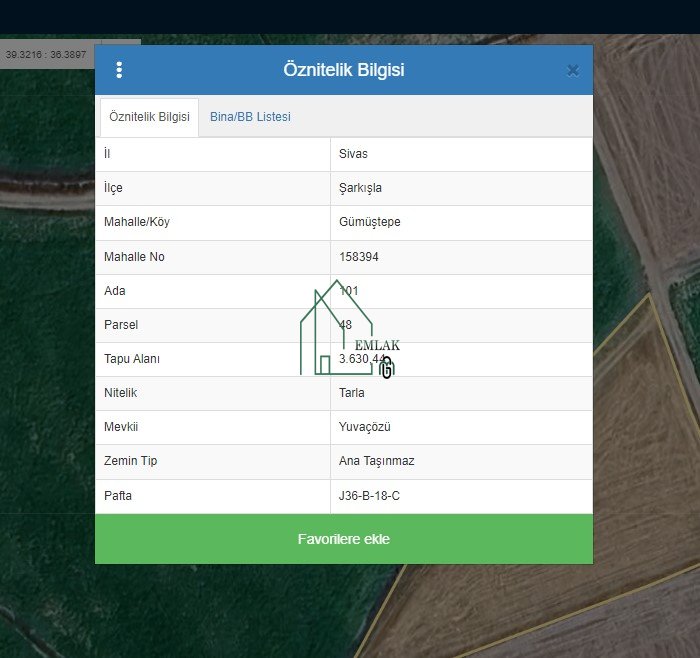Click the Sivas value in İl row
Viewport: 700px width, 658px height.
pos(353,154)
